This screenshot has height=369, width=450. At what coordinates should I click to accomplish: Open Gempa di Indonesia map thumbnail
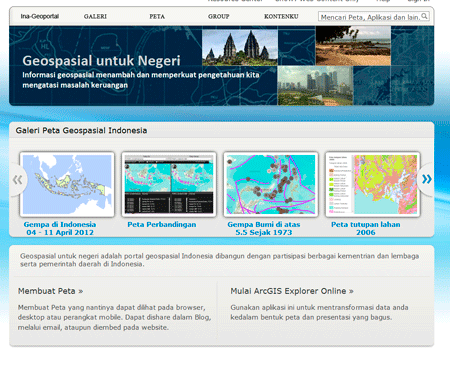(x=67, y=184)
